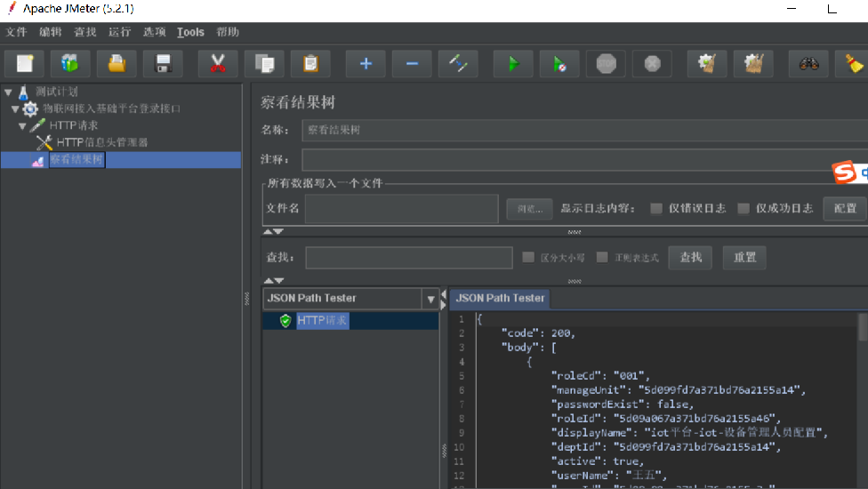
Task: Select the 测试计划 tree item
Action: click(x=56, y=92)
